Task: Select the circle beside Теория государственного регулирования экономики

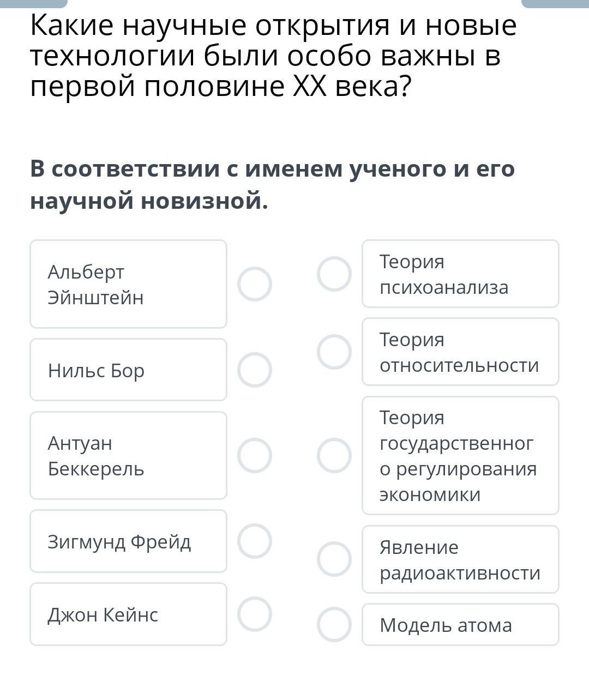Action: (334, 455)
